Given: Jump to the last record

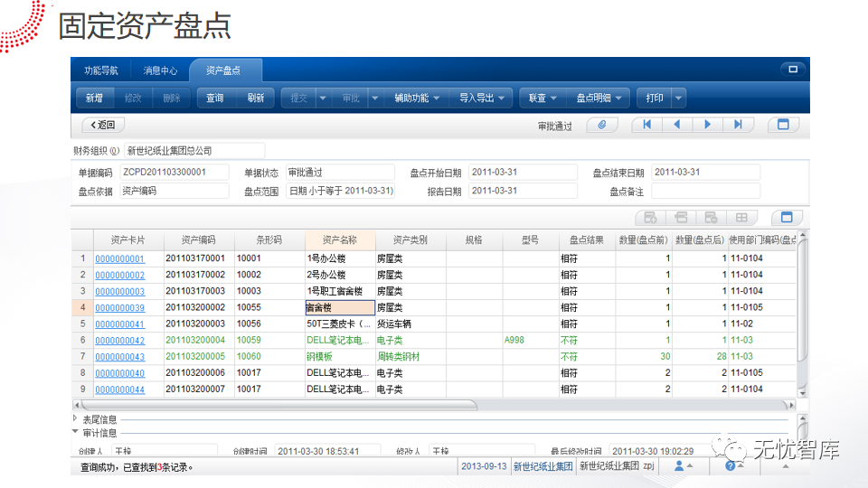Looking at the screenshot, I should point(738,125).
